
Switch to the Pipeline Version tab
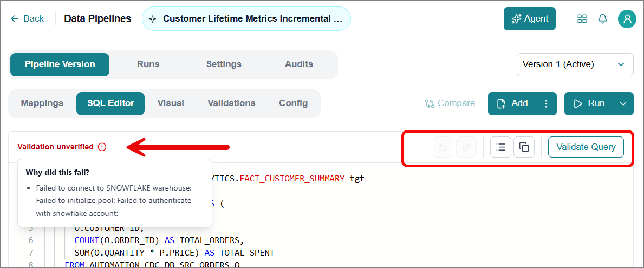pyautogui.click(x=60, y=64)
